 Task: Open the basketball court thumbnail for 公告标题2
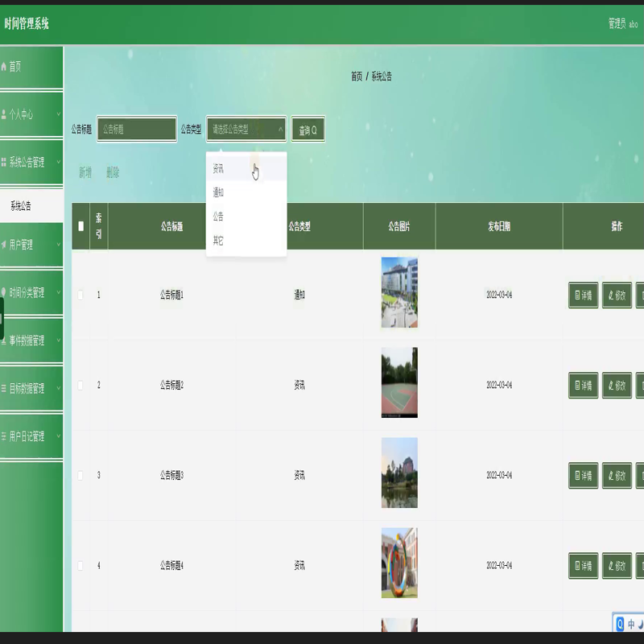pos(399,382)
